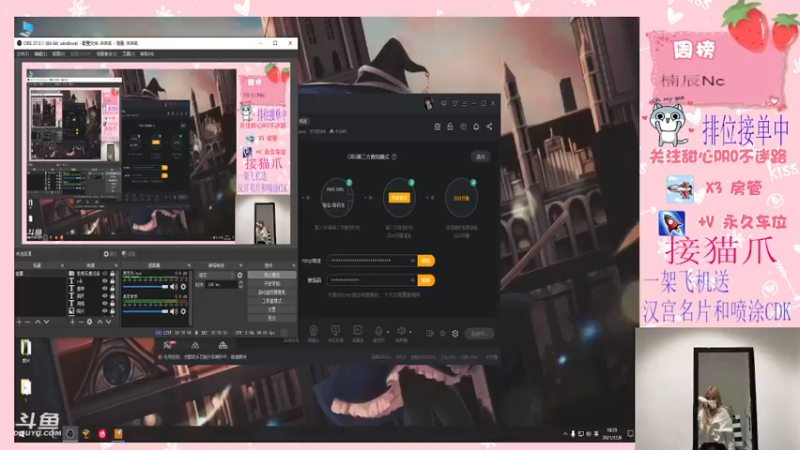Open the bell notifications in Douyu
800x450 pixels.
coord(476,127)
